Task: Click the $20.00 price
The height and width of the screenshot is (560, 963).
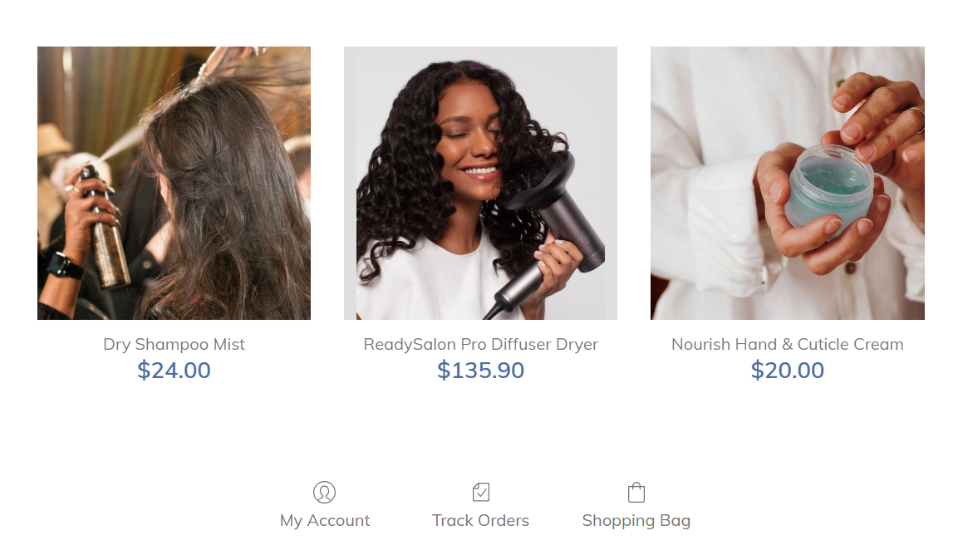Action: [787, 371]
